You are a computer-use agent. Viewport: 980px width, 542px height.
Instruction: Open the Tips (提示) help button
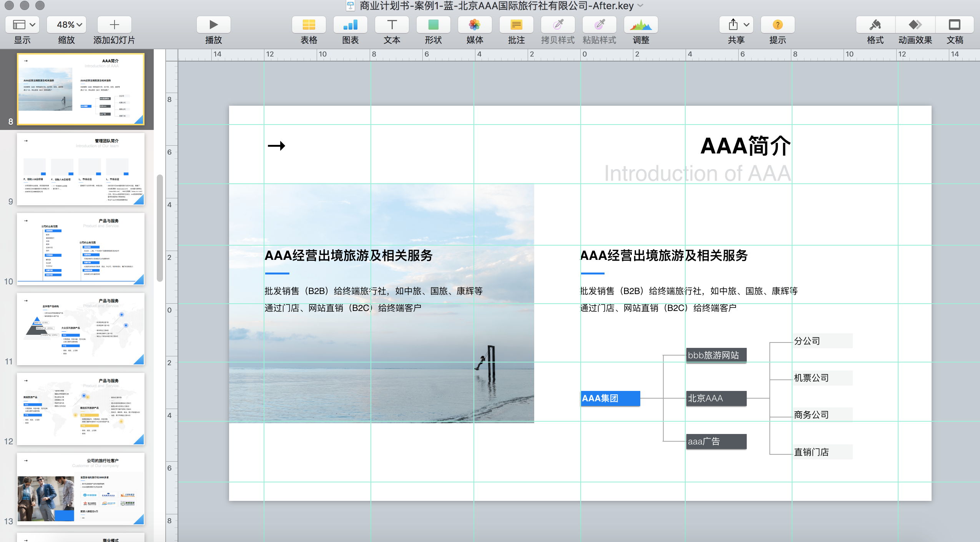778,25
